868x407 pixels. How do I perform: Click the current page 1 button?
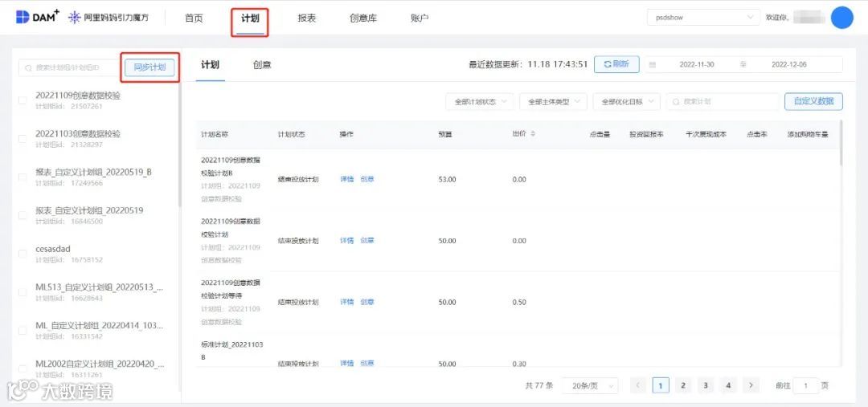[661, 385]
